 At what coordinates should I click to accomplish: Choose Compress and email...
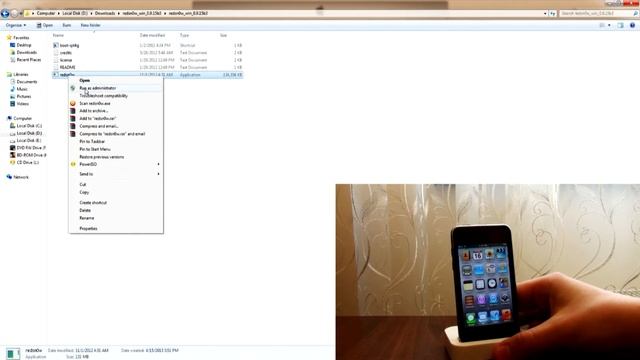[x=99, y=126]
